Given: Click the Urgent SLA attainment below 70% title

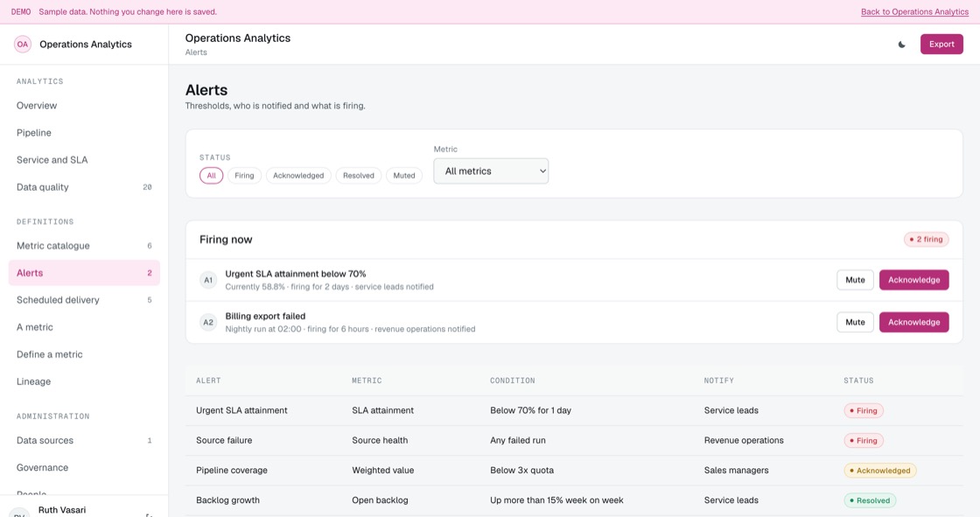Looking at the screenshot, I should (296, 274).
